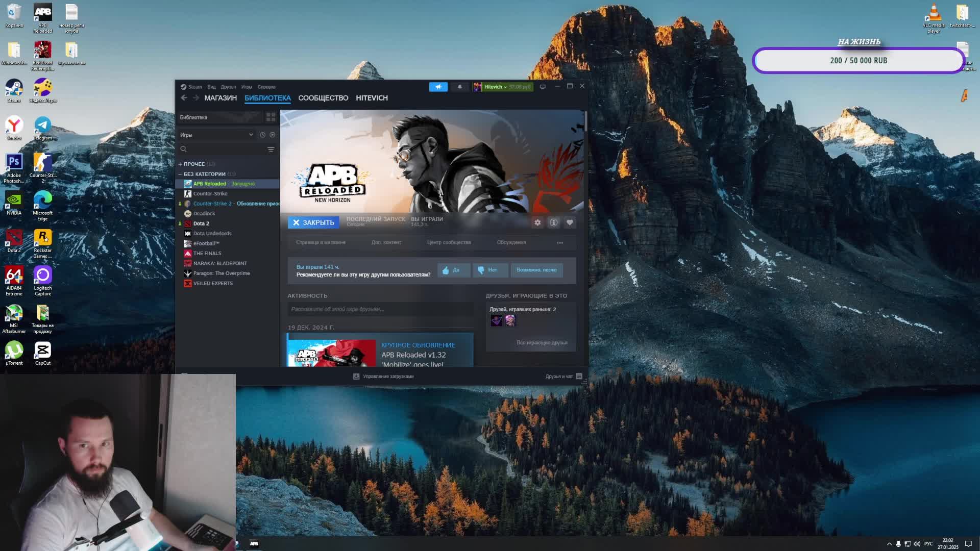Open the МАГАЗИН tab
The width and height of the screenshot is (980, 551).
[220, 98]
